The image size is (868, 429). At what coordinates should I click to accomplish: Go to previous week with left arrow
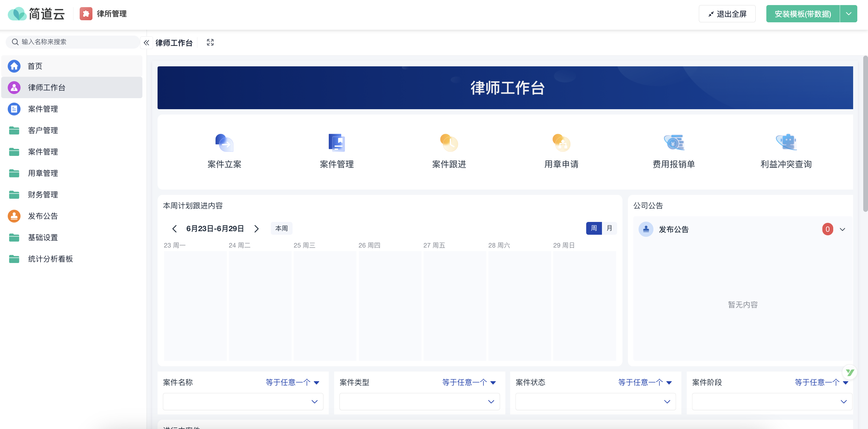(x=174, y=229)
